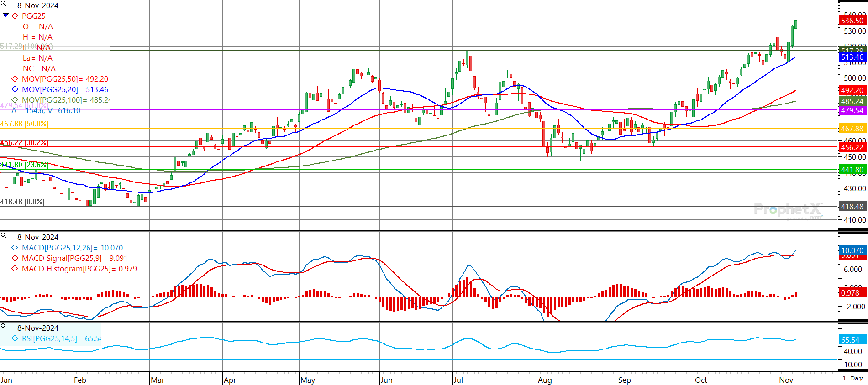The height and width of the screenshot is (385, 868).
Task: Click the 8-Nov-2024 date in the price pane
Action: (x=38, y=5)
